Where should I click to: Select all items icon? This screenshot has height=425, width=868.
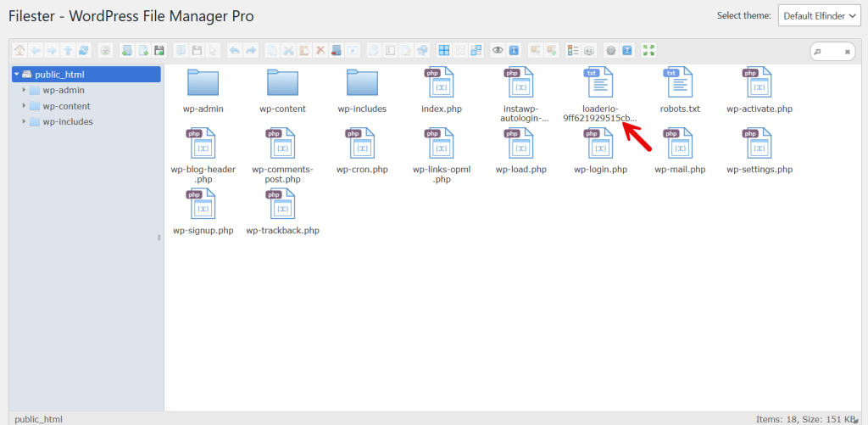pos(444,50)
